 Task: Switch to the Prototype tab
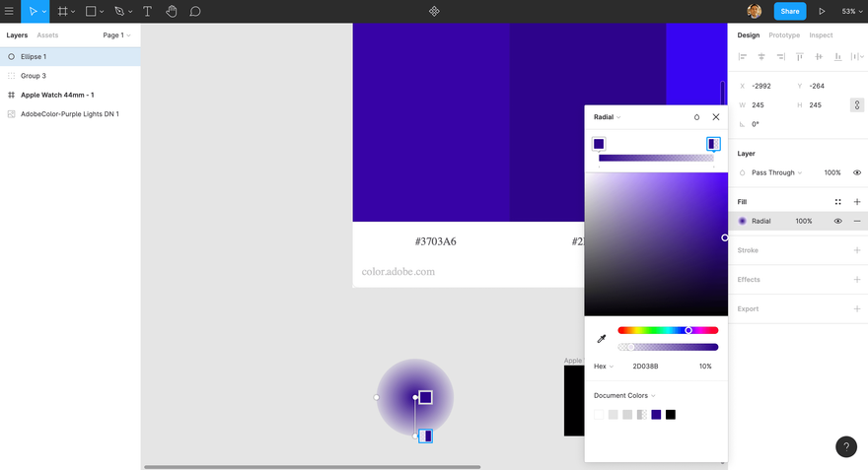[x=784, y=34]
